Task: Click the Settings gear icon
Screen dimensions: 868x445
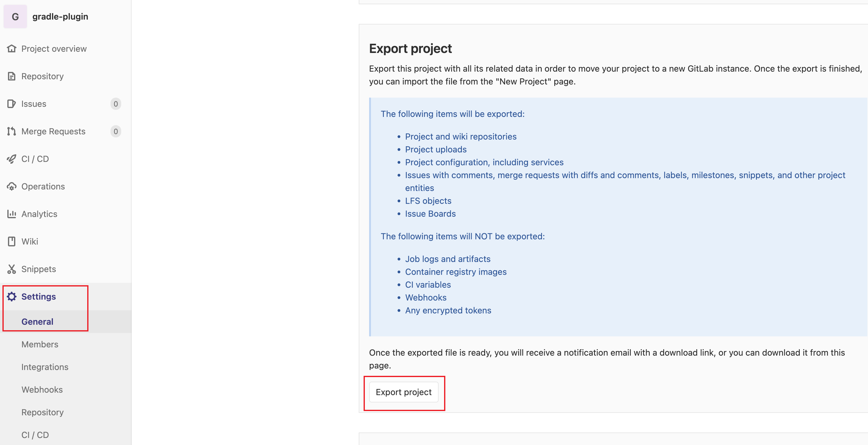Action: pos(11,297)
